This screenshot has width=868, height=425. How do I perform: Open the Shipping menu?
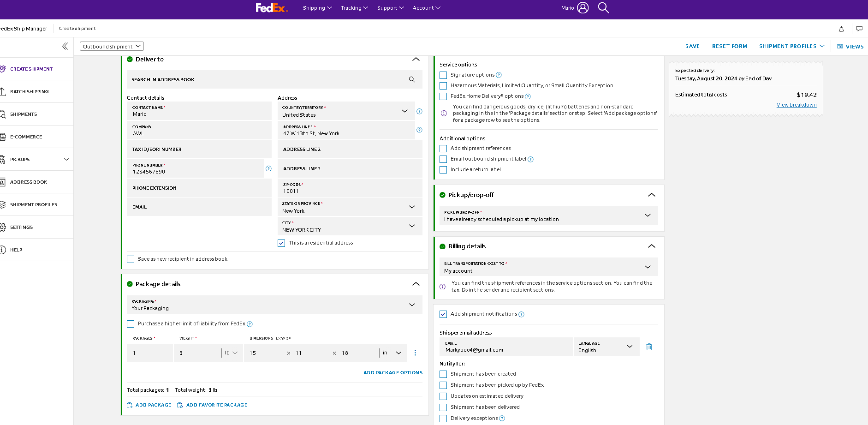coord(317,8)
